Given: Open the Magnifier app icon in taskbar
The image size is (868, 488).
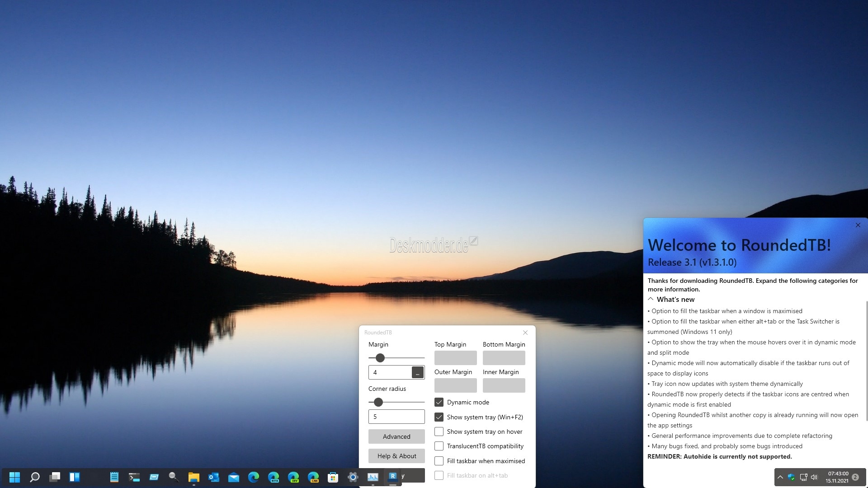Looking at the screenshot, I should pos(174,477).
